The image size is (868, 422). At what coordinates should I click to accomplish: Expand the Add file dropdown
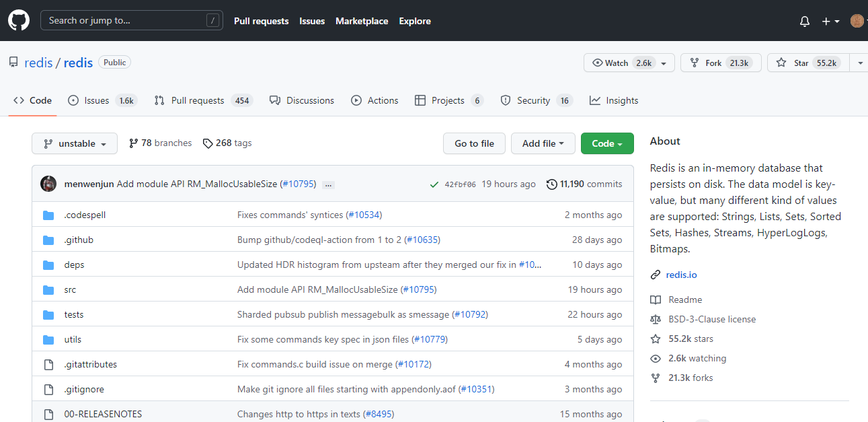[543, 143]
